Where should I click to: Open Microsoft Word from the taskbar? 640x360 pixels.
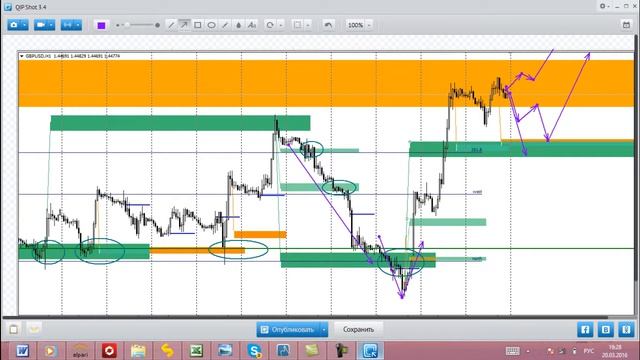[22, 351]
